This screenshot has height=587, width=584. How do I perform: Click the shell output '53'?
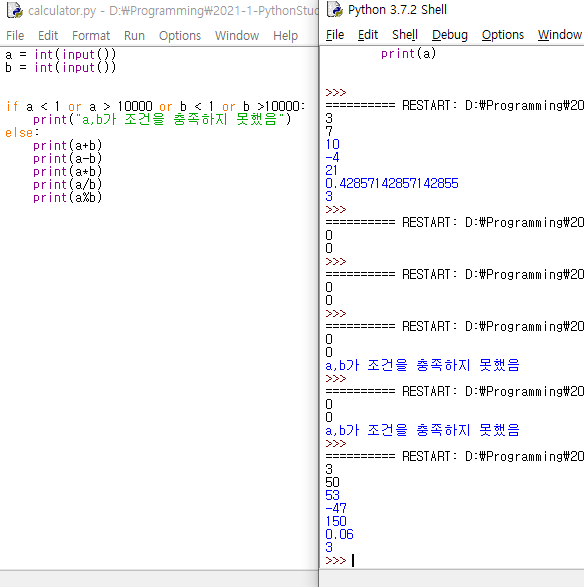tap(332, 495)
